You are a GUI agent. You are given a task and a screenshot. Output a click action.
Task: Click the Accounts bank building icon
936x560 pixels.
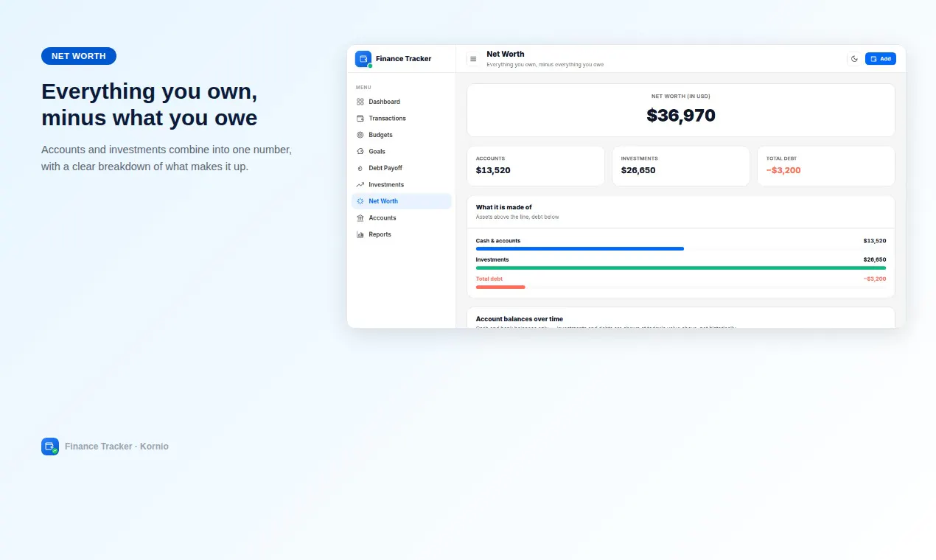360,217
